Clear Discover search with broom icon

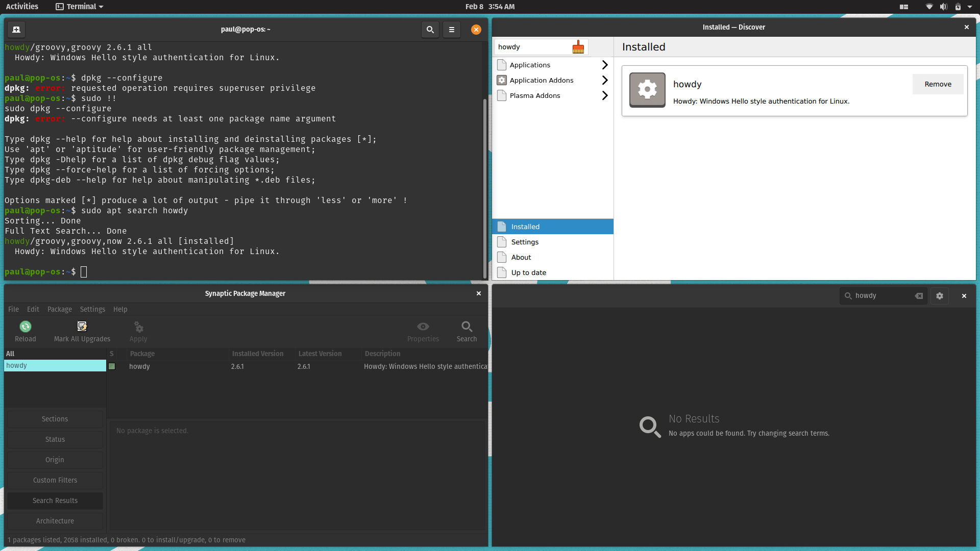pyautogui.click(x=578, y=47)
